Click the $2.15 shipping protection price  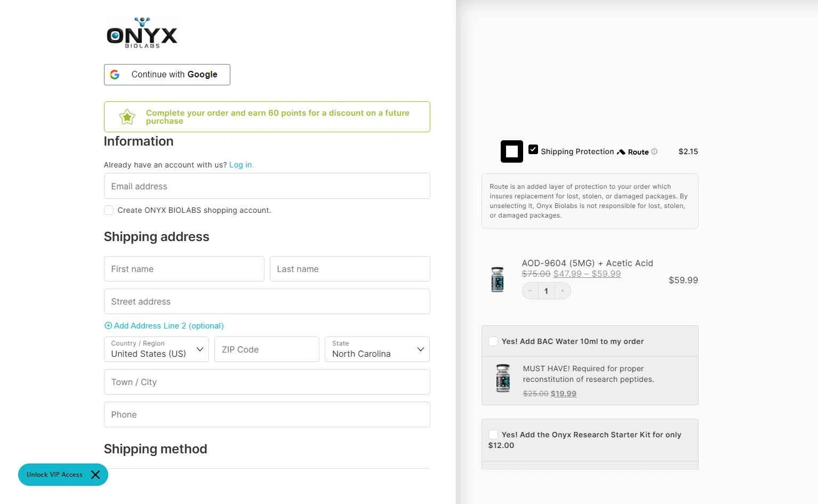click(x=688, y=151)
